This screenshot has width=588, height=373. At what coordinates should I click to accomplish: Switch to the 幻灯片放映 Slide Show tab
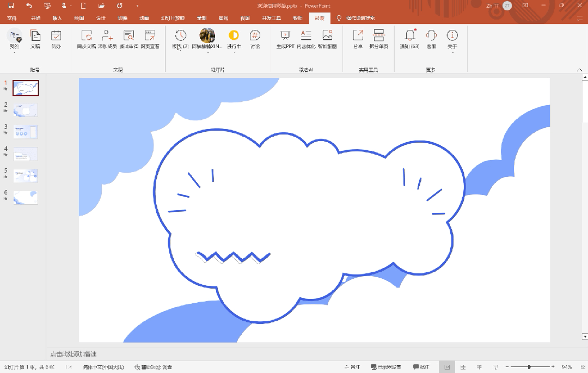click(173, 18)
